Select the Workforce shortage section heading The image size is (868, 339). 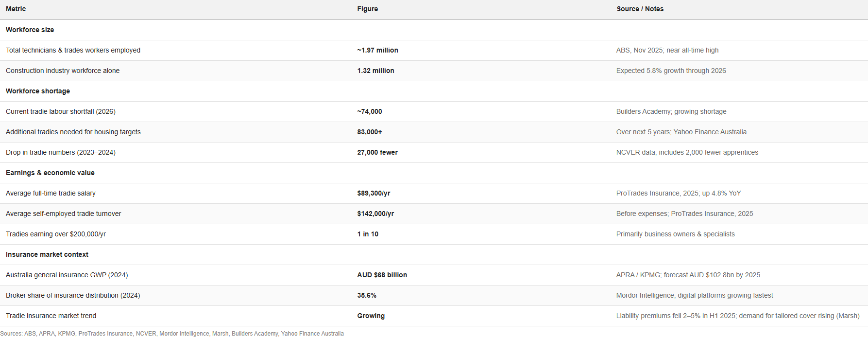click(38, 91)
